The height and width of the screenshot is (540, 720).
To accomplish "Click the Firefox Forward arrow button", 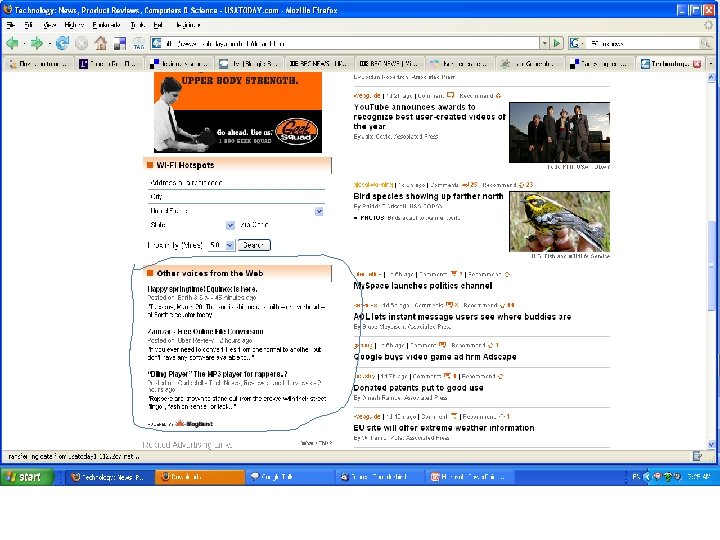I will (36, 44).
